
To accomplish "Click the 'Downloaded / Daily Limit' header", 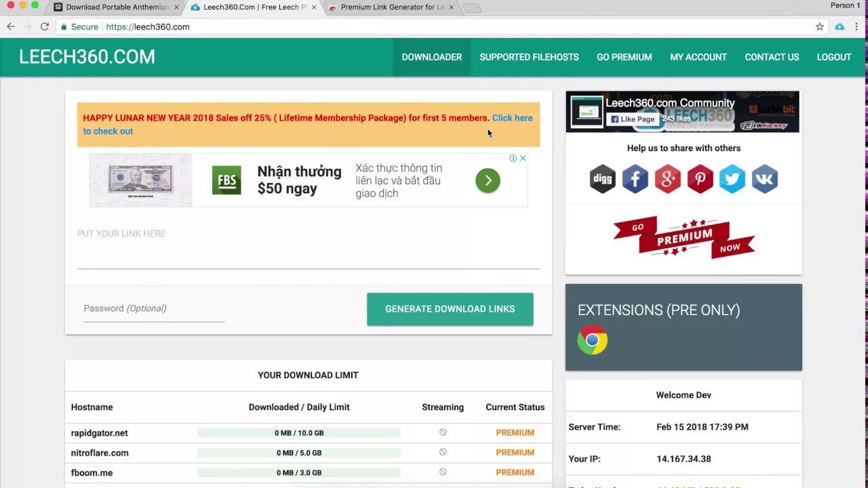I will (x=299, y=407).
